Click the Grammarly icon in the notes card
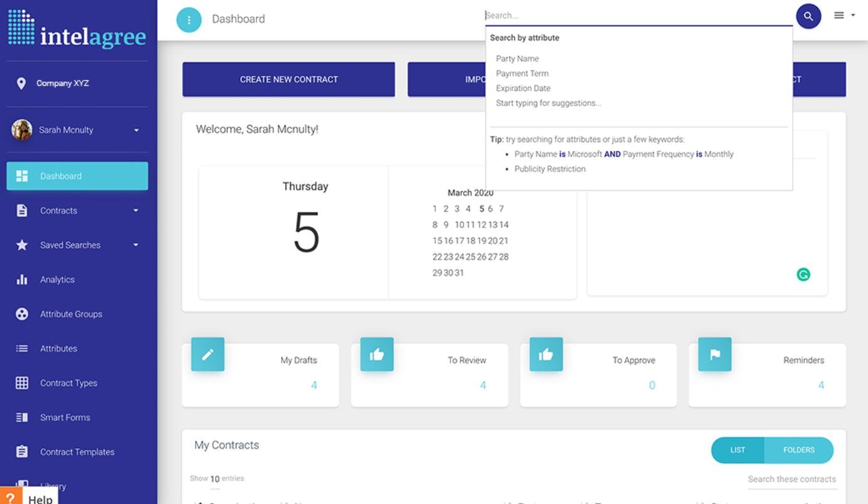Viewport: 868px width, 504px height. coord(803,274)
